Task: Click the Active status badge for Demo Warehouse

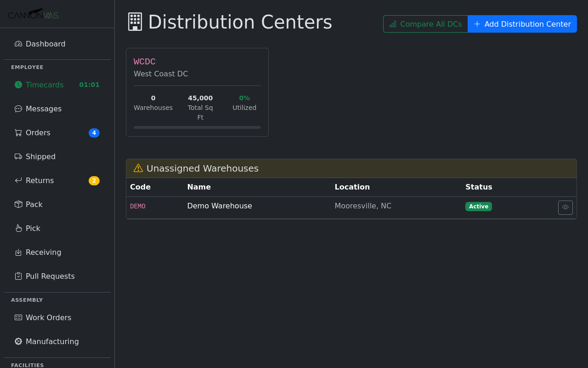Action: point(478,207)
